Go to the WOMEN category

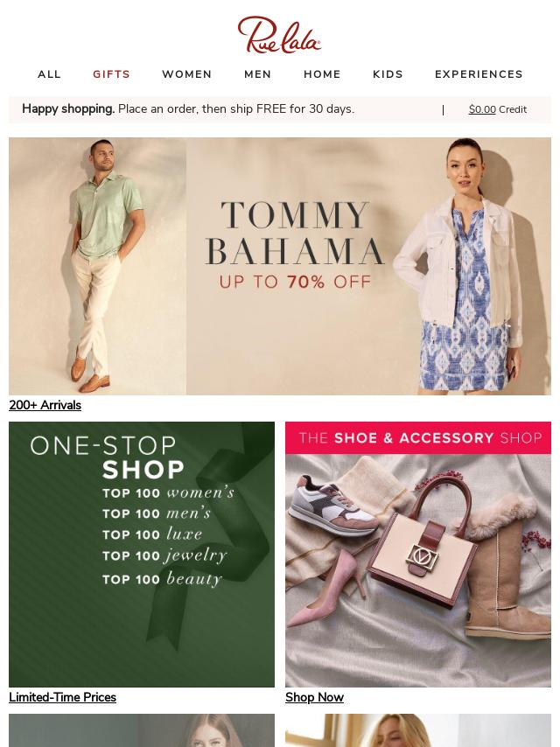tap(187, 74)
